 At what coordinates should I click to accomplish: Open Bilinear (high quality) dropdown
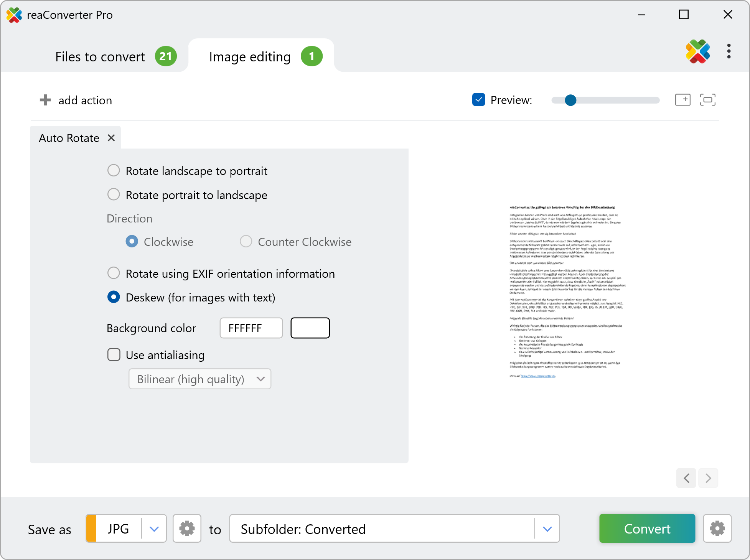[199, 379]
